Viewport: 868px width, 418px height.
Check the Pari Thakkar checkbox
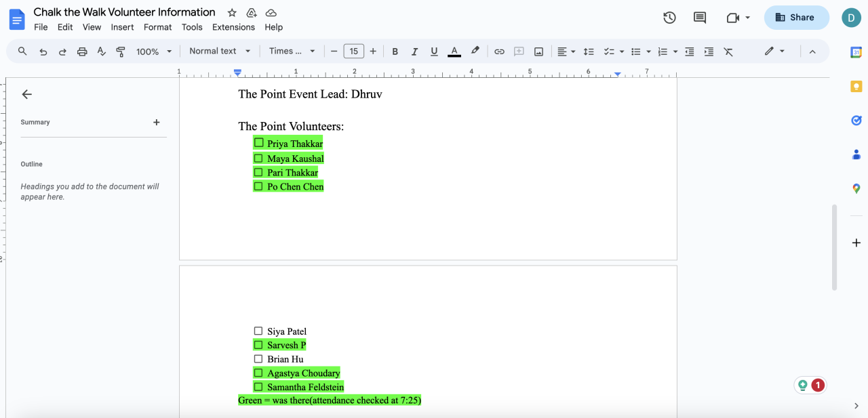coord(258,172)
